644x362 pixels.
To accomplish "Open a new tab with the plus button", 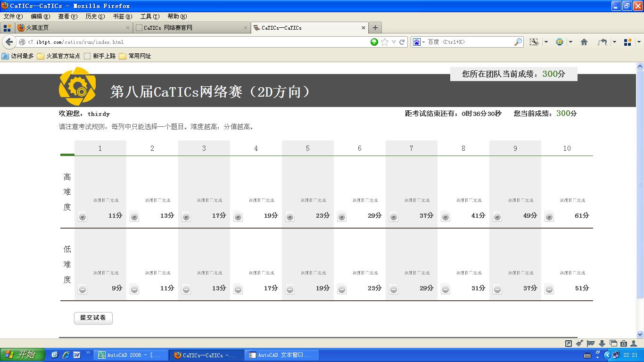I will [x=375, y=28].
